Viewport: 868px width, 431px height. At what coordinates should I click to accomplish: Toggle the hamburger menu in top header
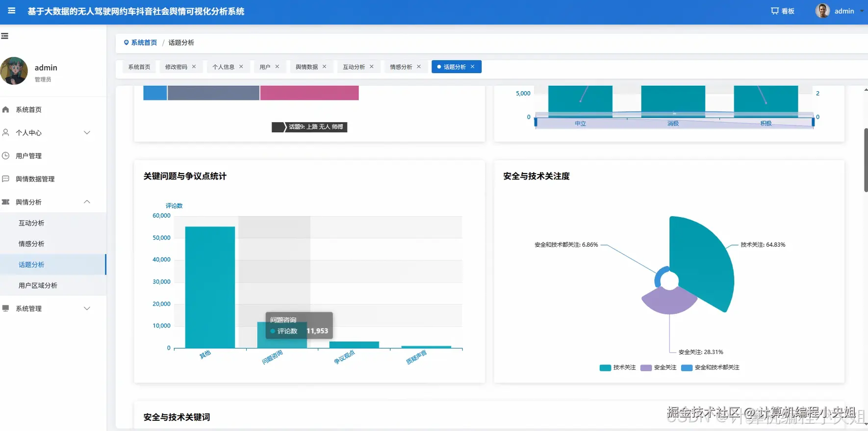(x=11, y=11)
